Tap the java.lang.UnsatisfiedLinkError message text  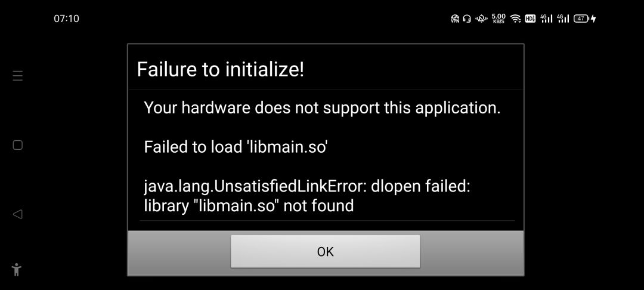[x=307, y=196]
